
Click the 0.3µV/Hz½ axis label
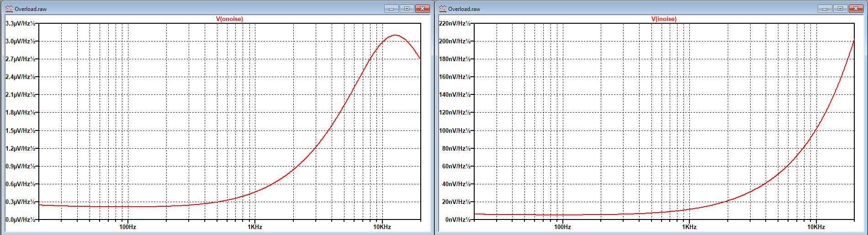pyautogui.click(x=20, y=202)
